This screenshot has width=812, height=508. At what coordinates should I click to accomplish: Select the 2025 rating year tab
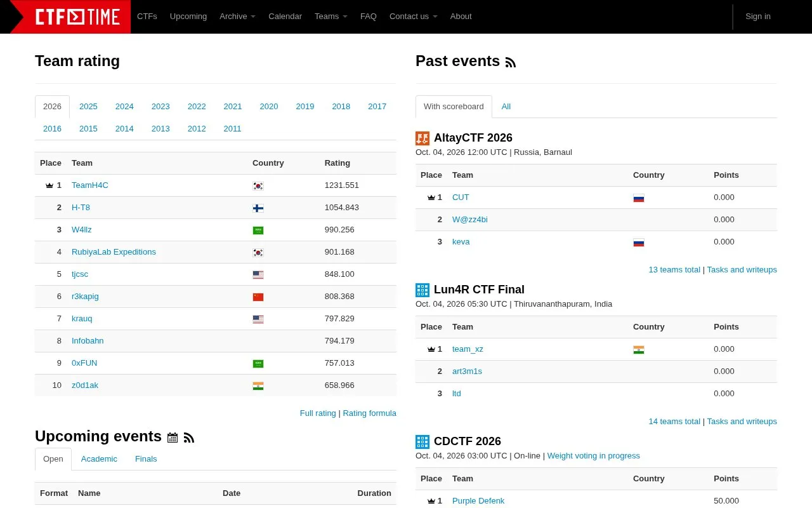click(x=88, y=107)
